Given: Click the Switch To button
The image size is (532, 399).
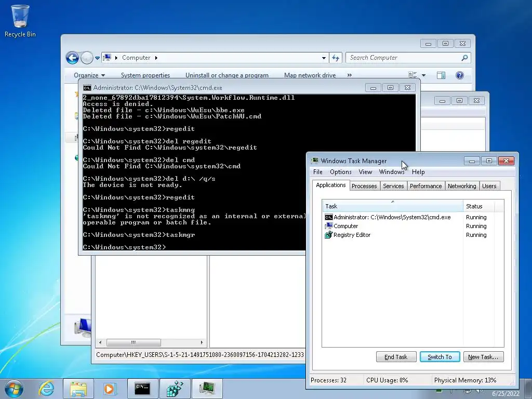Looking at the screenshot, I should pyautogui.click(x=440, y=357).
